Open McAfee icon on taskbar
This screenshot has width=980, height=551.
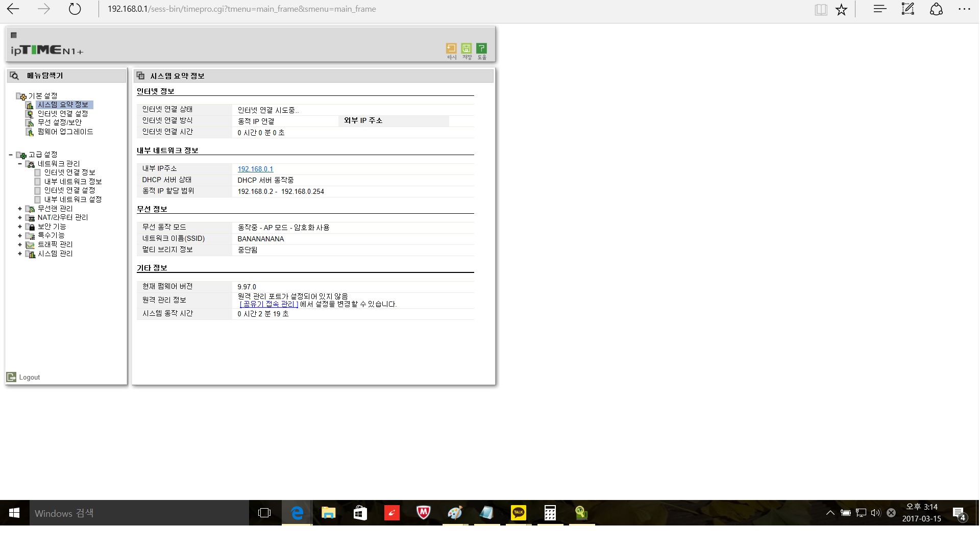click(x=423, y=513)
